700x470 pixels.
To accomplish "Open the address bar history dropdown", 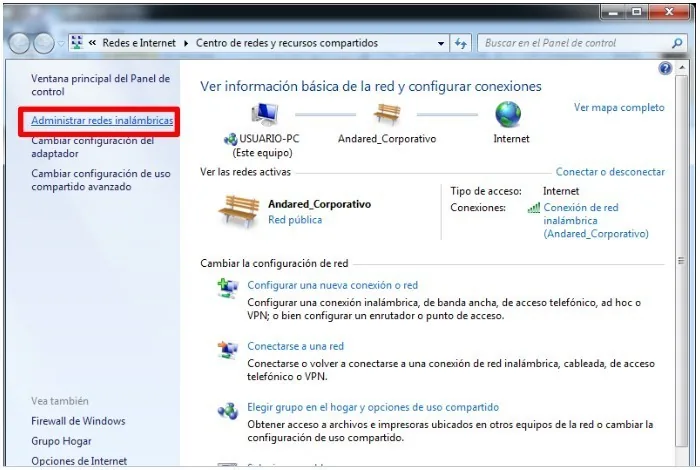I will [x=441, y=43].
